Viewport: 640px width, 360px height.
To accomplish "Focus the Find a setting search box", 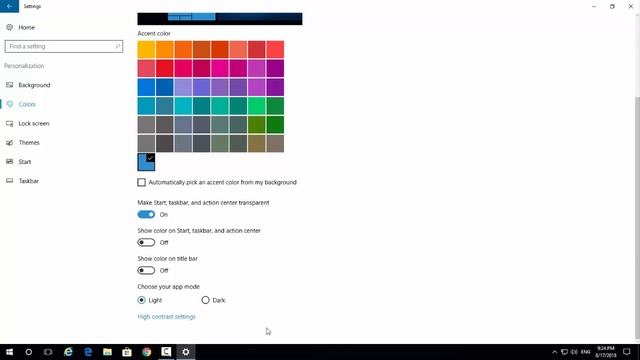I will tap(64, 46).
